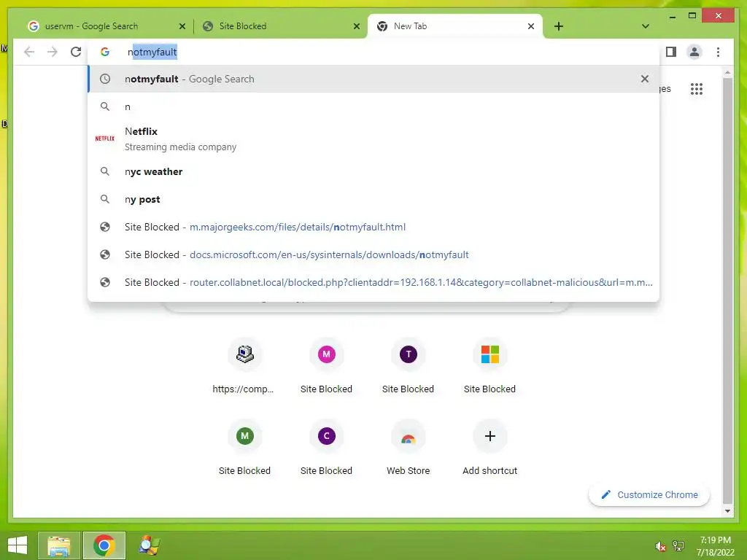Screen dimensions: 747x560
Task: Open the https://comp... shortcut tile
Action: [244, 366]
